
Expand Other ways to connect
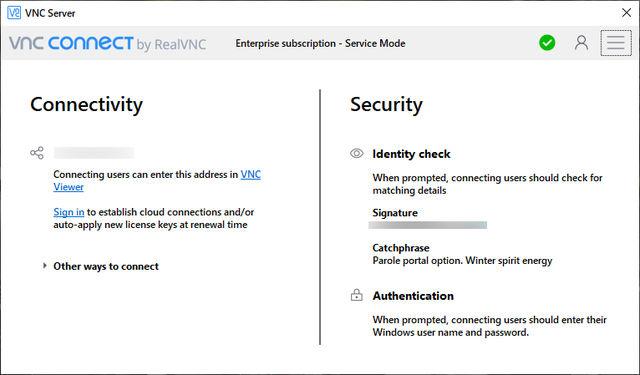pos(101,266)
